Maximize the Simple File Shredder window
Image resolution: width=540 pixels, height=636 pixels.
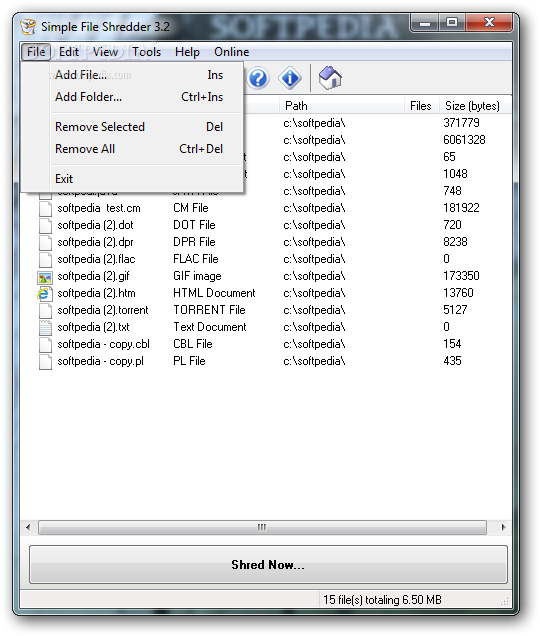click(452, 23)
